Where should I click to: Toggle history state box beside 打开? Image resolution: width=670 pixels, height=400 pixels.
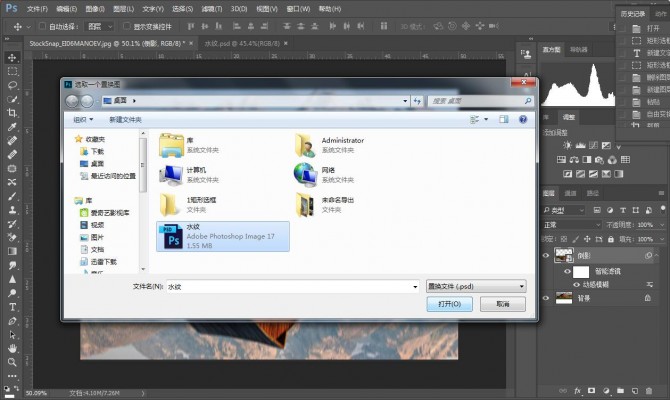tap(622, 28)
